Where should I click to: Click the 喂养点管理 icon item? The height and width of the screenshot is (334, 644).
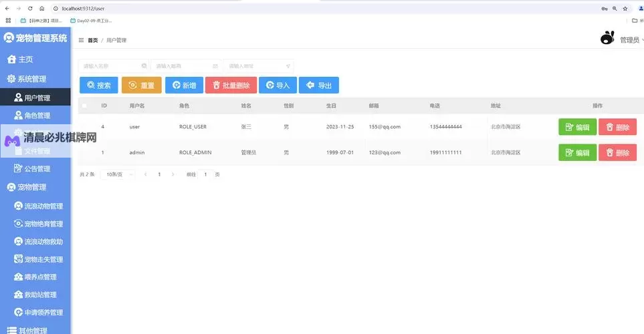tap(35, 277)
